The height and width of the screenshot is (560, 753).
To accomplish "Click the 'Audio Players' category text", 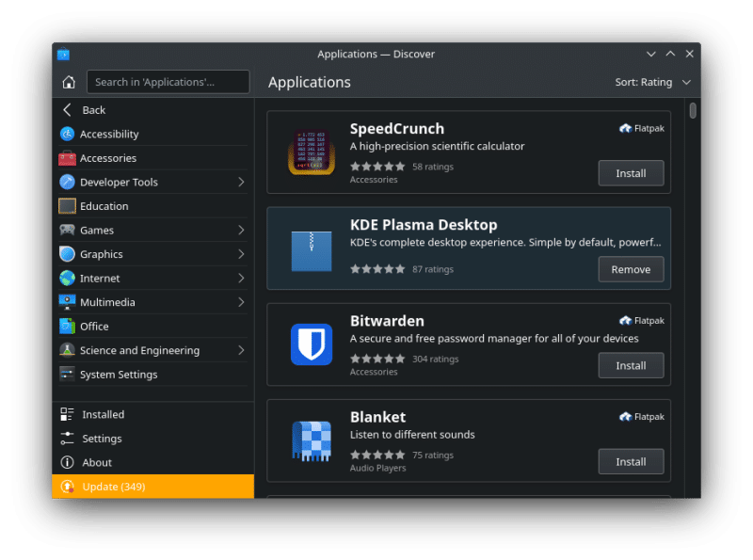I will (x=378, y=468).
